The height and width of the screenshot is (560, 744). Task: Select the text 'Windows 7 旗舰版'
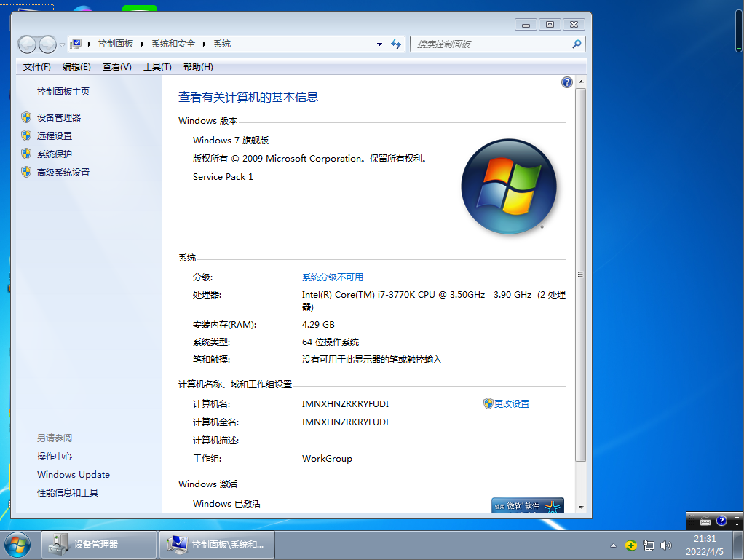231,141
